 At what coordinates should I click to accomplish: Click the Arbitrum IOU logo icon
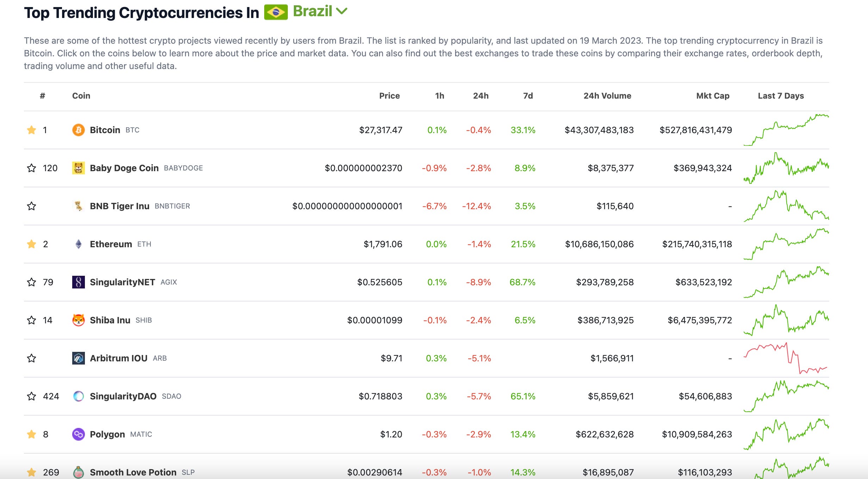coord(78,358)
